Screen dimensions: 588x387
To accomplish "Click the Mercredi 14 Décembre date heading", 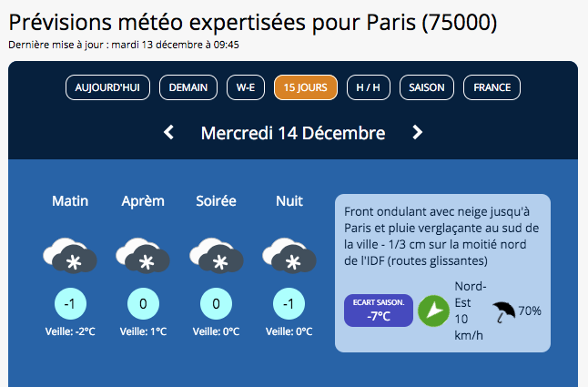I will (x=293, y=133).
